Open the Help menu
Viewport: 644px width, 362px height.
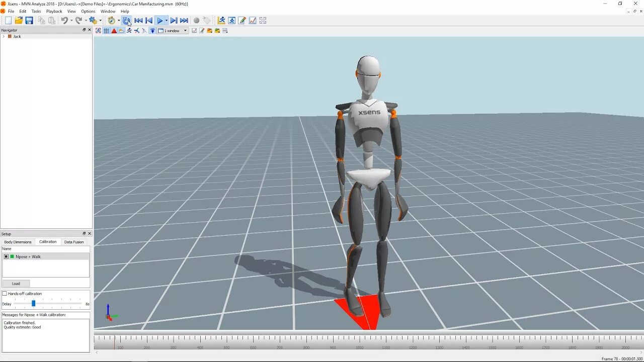pos(125,11)
